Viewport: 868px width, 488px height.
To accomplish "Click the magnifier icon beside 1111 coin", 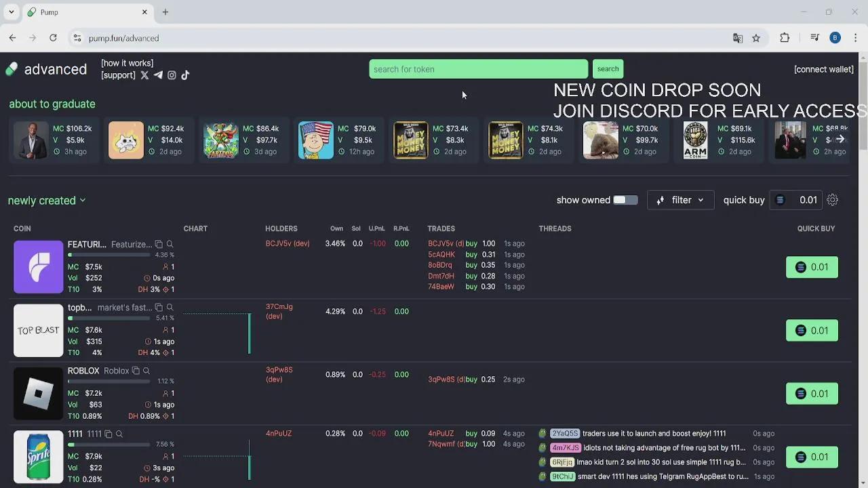I will (x=119, y=434).
